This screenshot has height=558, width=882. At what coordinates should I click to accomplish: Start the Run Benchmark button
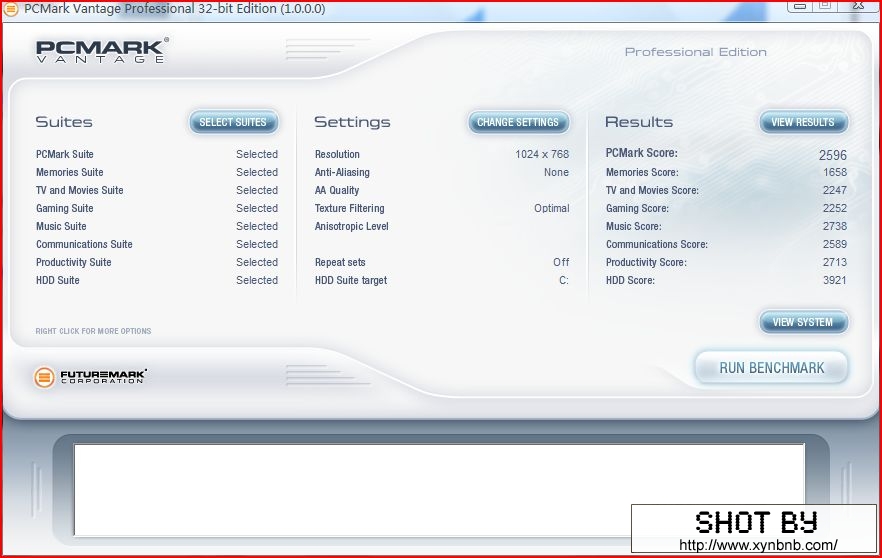772,368
